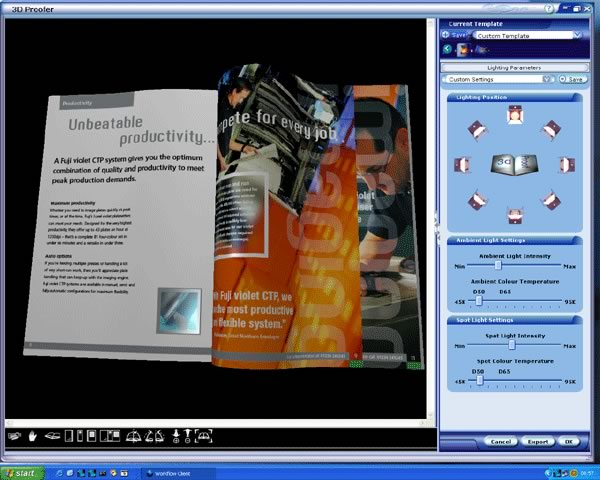Set the light position to the right side
Screen dimensions: 600x480
click(x=567, y=165)
